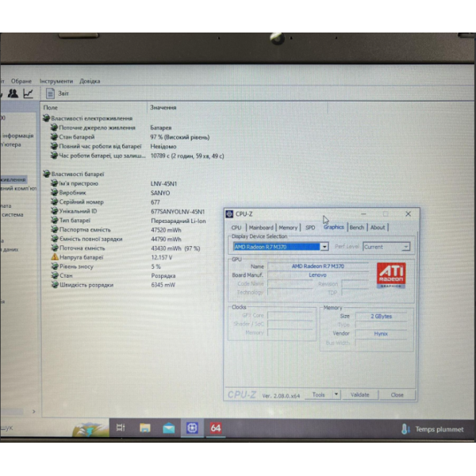
Task: Click the icon next to Стан батарей row
Action: (54, 136)
